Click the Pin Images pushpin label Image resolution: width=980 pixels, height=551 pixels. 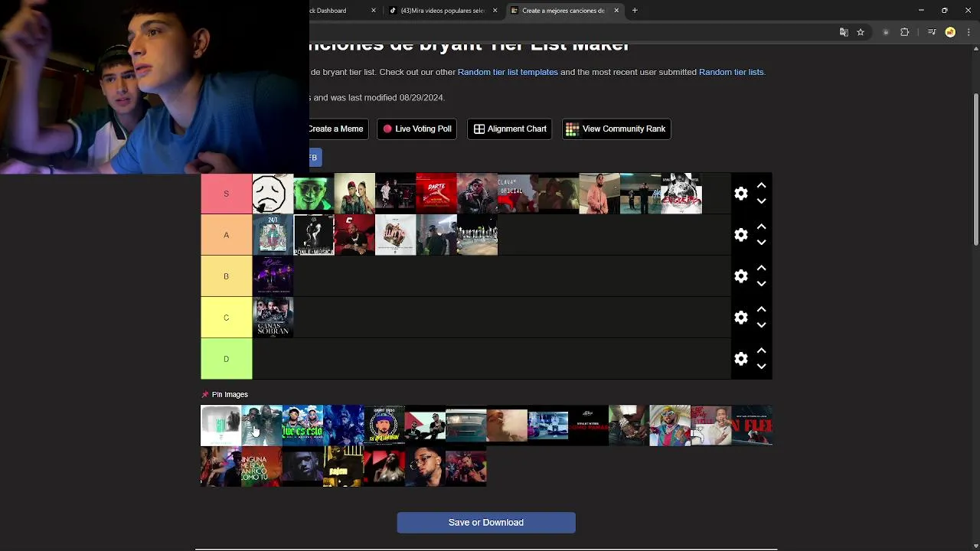coord(225,395)
